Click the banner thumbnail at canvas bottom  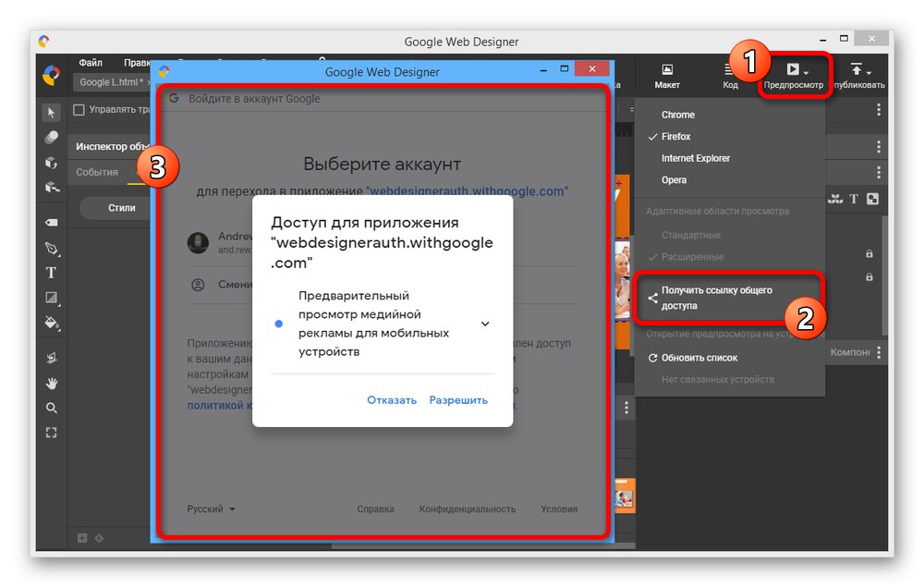624,496
